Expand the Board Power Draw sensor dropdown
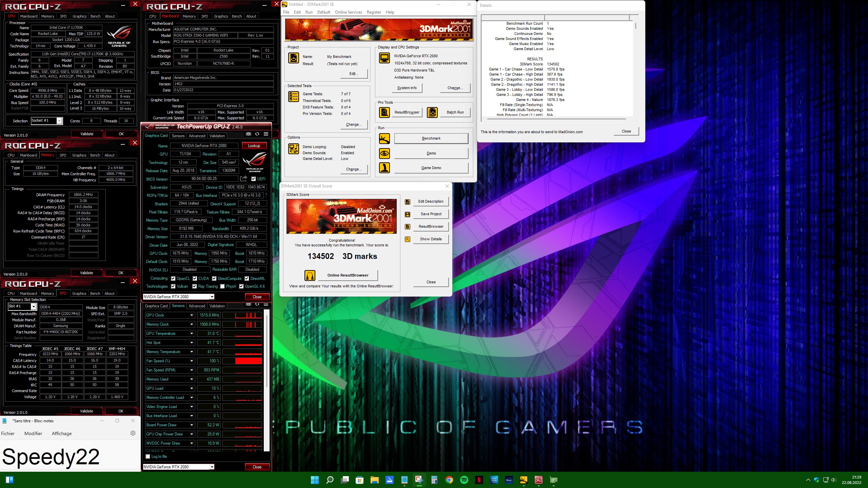Screen dimensions: 868x488 click(192, 425)
